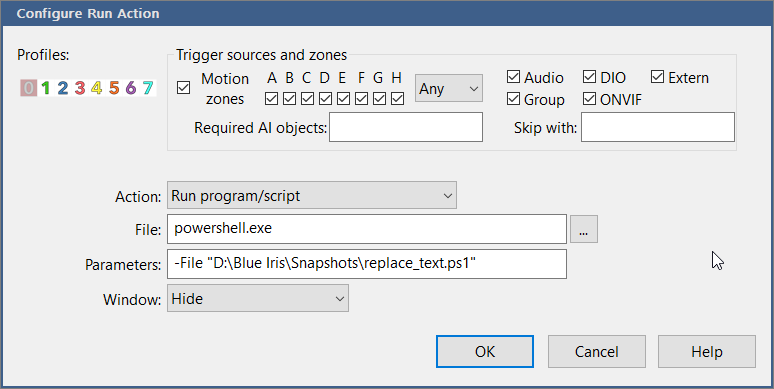Open the Help button
This screenshot has width=774, height=389.
pyautogui.click(x=707, y=351)
